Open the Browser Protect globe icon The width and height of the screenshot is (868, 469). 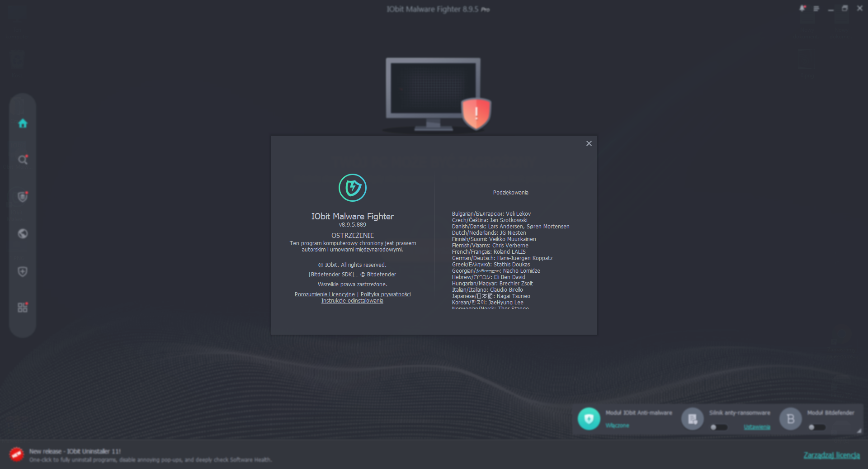(23, 233)
